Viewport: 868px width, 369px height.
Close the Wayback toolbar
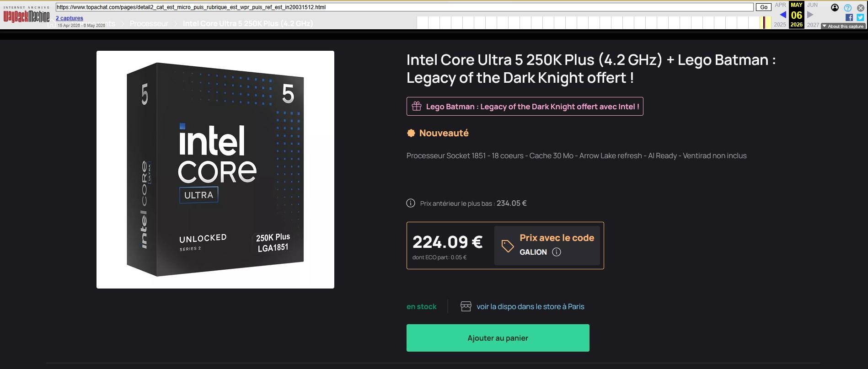pos(860,8)
